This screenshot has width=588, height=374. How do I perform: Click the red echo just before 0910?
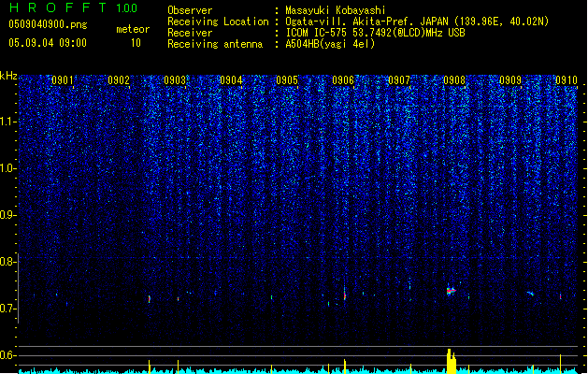coord(561,296)
